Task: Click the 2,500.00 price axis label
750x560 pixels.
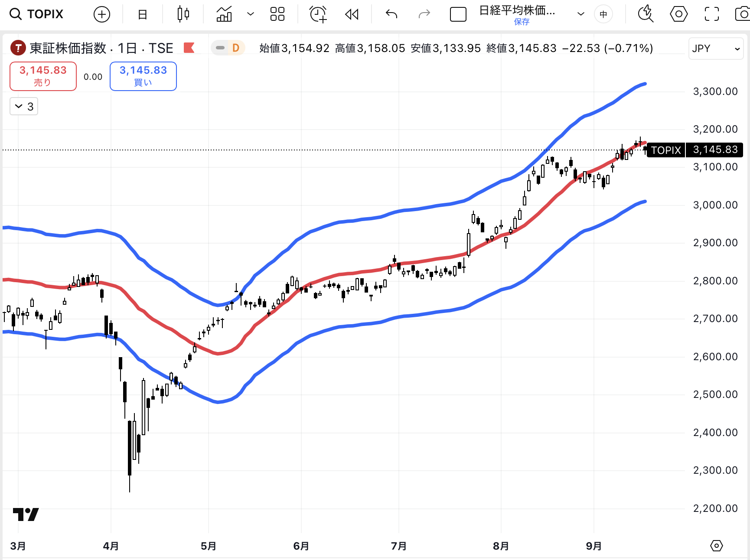Action: pos(715,394)
